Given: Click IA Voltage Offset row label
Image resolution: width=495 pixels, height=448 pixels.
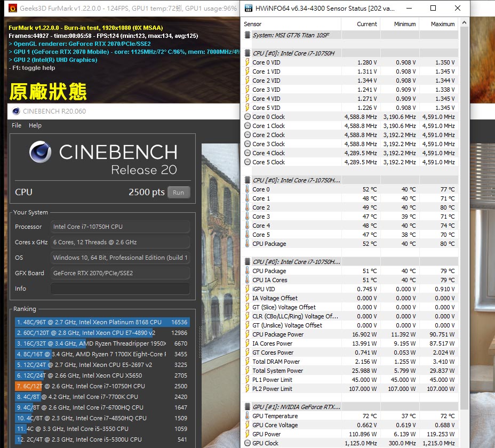Looking at the screenshot, I should [x=275, y=298].
